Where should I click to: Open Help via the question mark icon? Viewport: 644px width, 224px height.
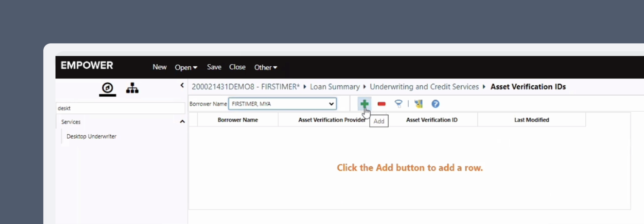435,104
